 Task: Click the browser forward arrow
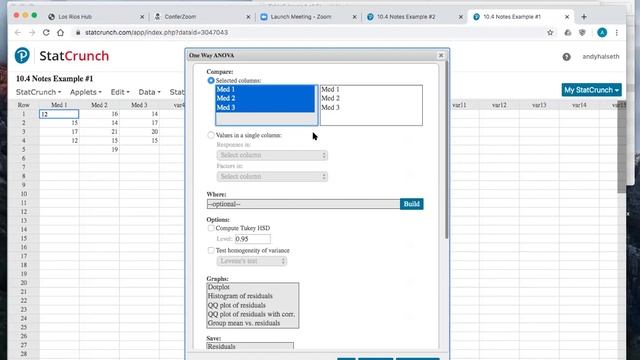32,33
